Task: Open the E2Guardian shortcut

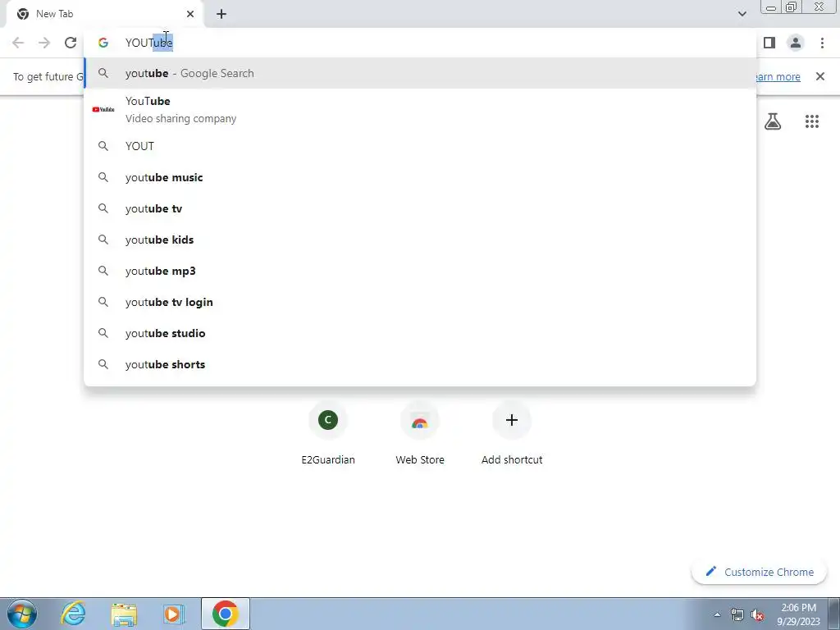Action: coord(328,434)
